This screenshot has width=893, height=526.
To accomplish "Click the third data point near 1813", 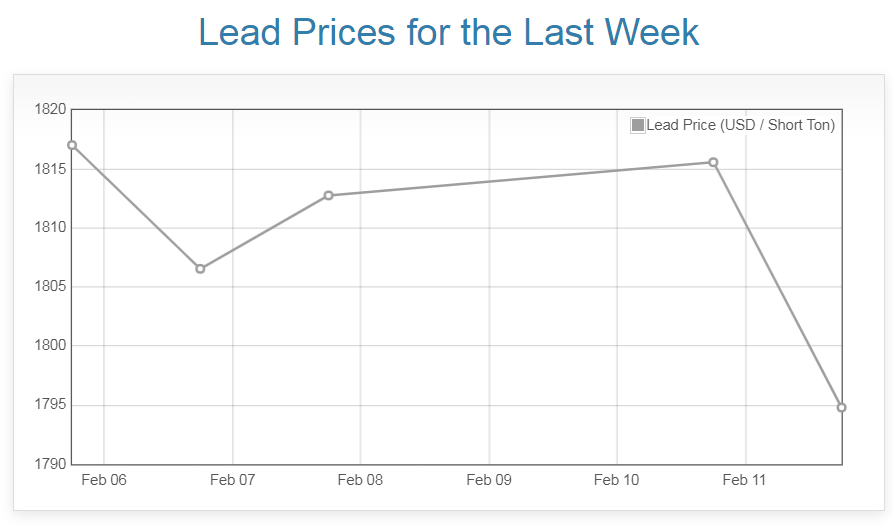I will point(328,195).
